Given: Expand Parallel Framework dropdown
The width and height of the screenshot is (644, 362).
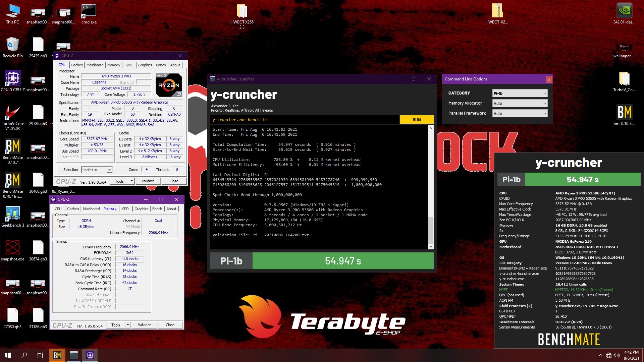Looking at the screenshot, I should pos(520,114).
